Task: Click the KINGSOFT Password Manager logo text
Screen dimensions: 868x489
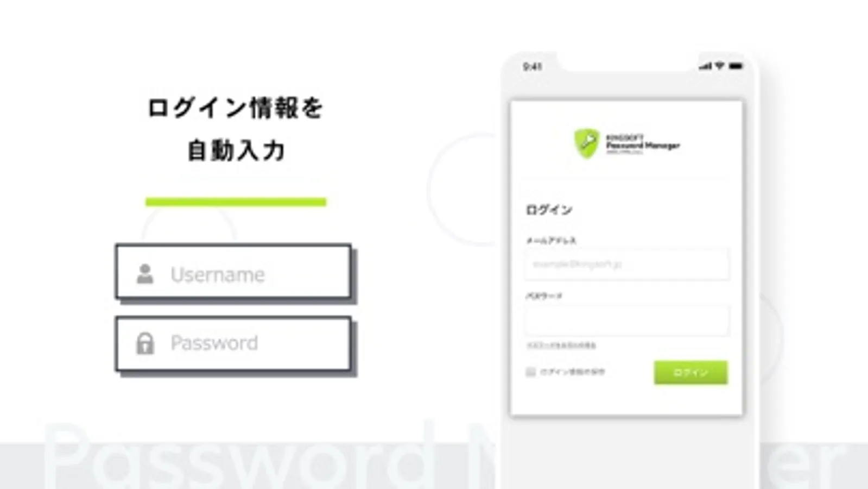Action: (x=643, y=144)
